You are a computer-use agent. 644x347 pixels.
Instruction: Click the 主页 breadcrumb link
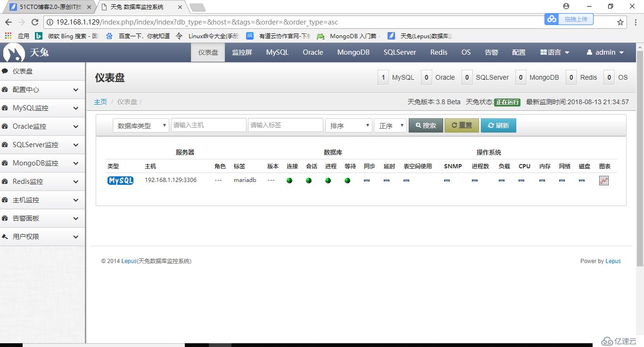(100, 102)
